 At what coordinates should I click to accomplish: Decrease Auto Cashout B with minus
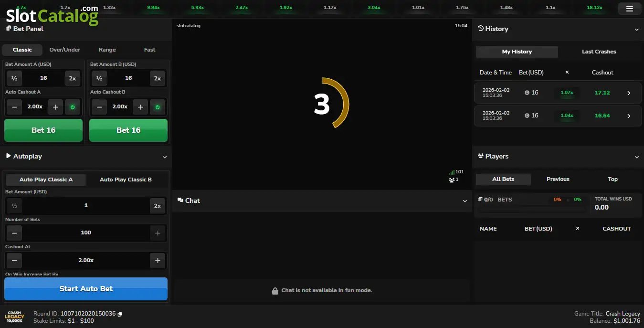pos(99,107)
